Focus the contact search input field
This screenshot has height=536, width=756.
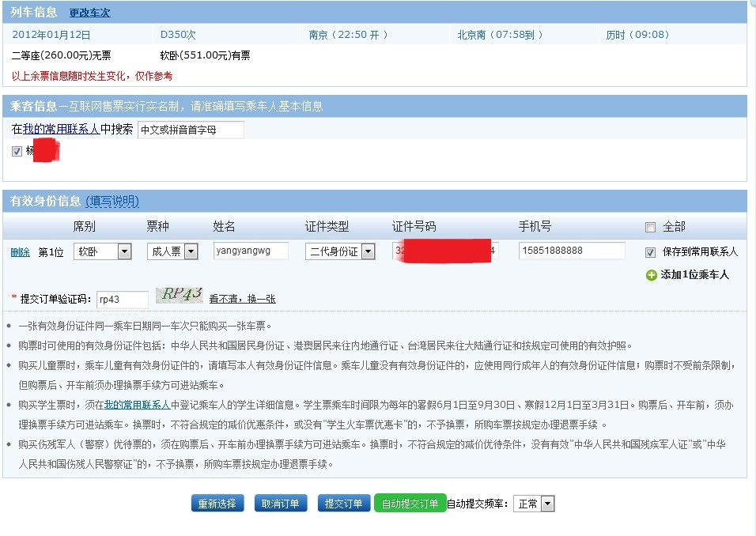pyautogui.click(x=191, y=130)
